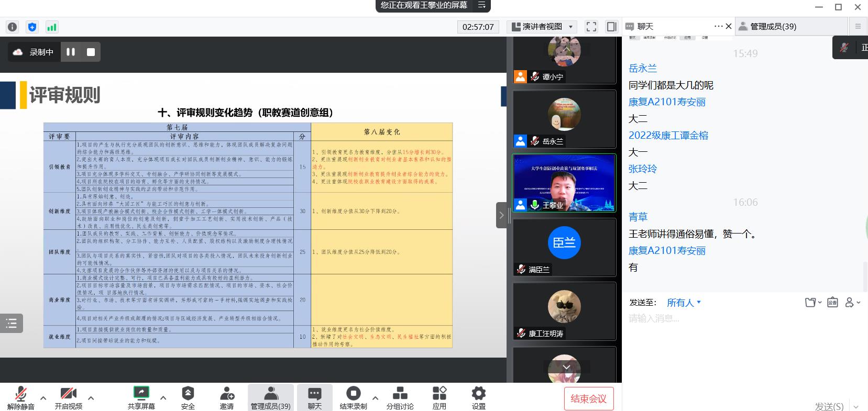Check the green network signal icon

[x=52, y=27]
